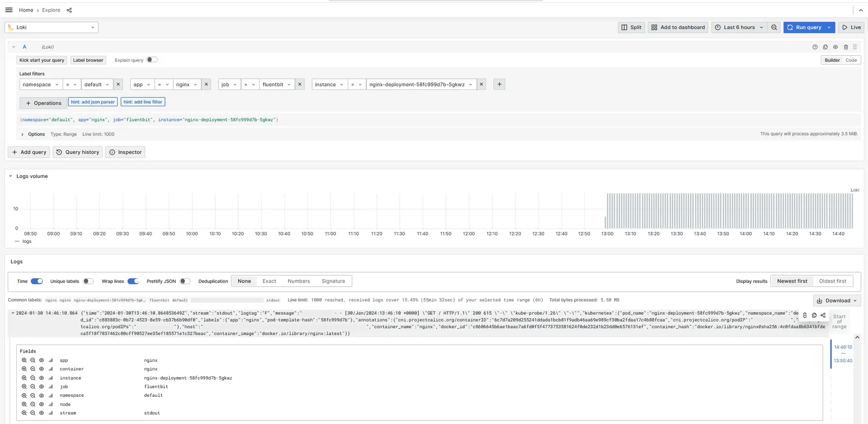Open the query Inspector
Image resolution: width=868 pixels, height=424 pixels.
pyautogui.click(x=126, y=152)
